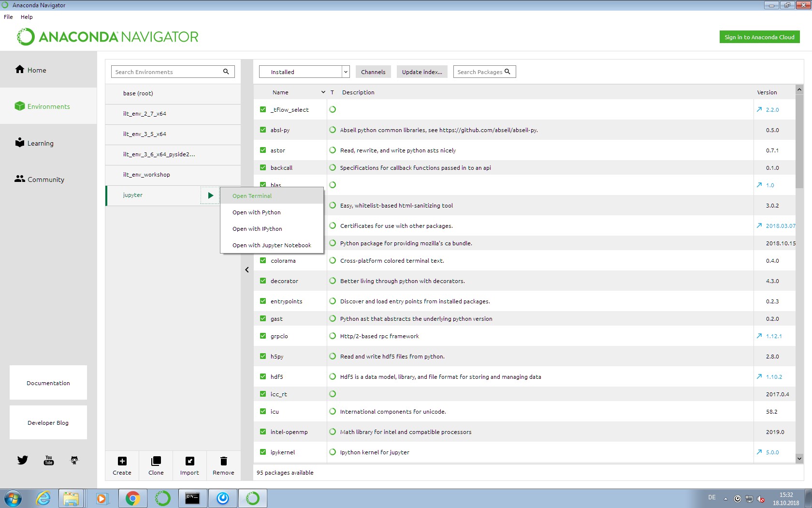This screenshot has height=508, width=812.
Task: Click the jupyter environment play arrow
Action: (x=210, y=195)
